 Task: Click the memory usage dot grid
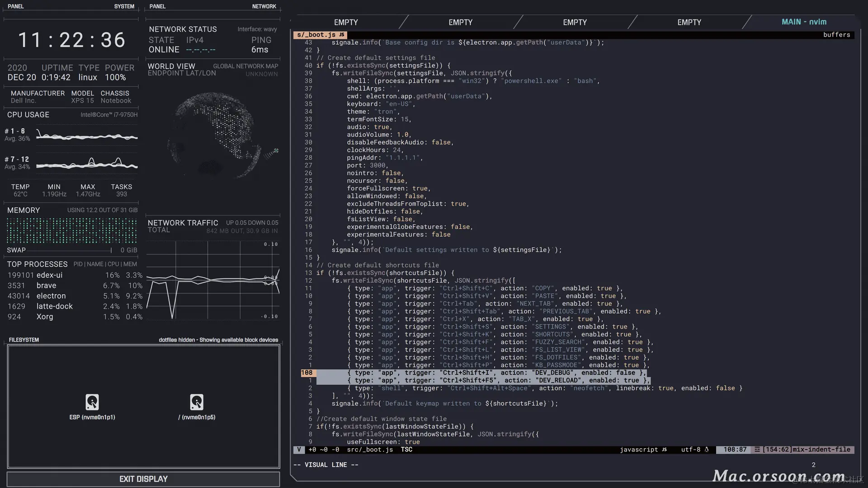coord(71,230)
